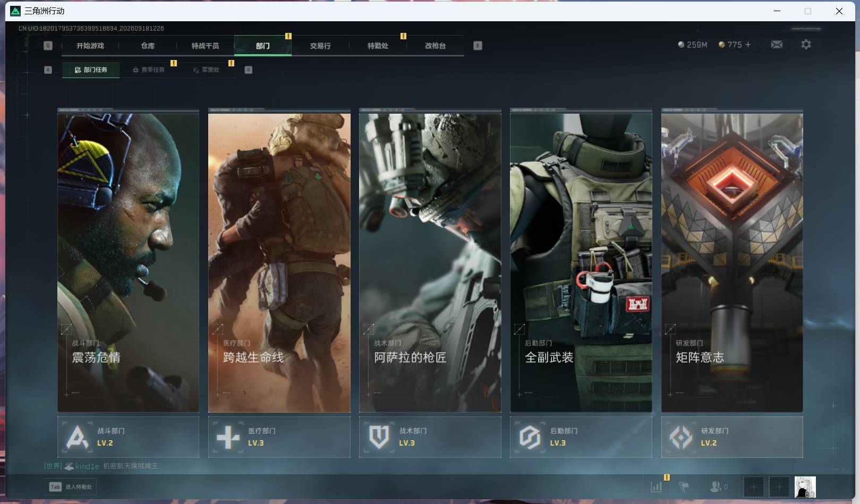
Task: Open the settings gear icon
Action: point(806,45)
